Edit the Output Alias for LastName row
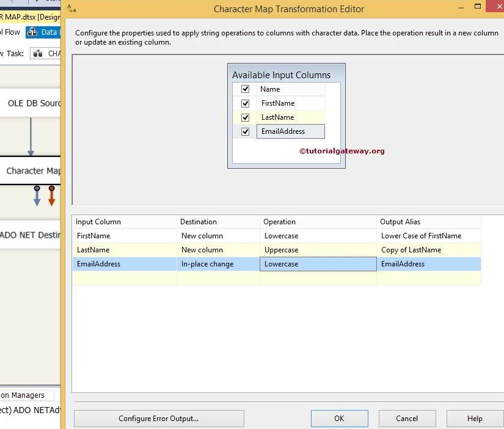The height and width of the screenshot is (429, 504). tap(428, 249)
